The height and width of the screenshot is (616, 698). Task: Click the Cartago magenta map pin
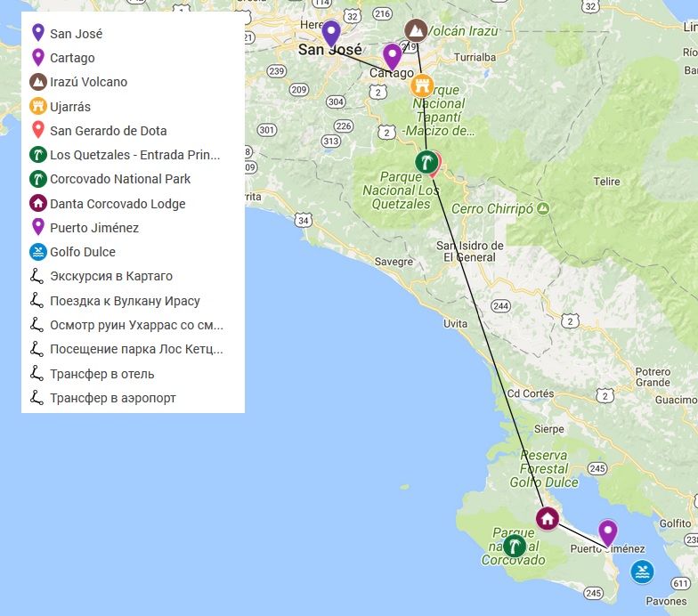[x=392, y=57]
